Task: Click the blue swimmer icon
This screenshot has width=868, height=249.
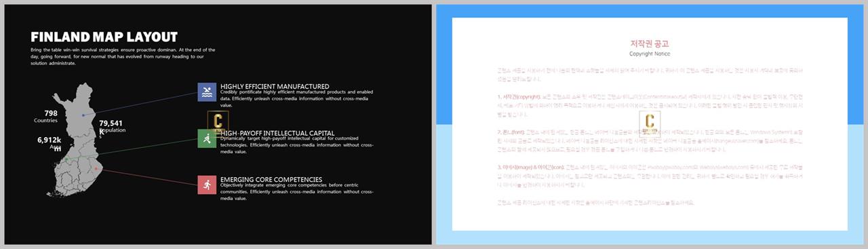Action: [207, 92]
